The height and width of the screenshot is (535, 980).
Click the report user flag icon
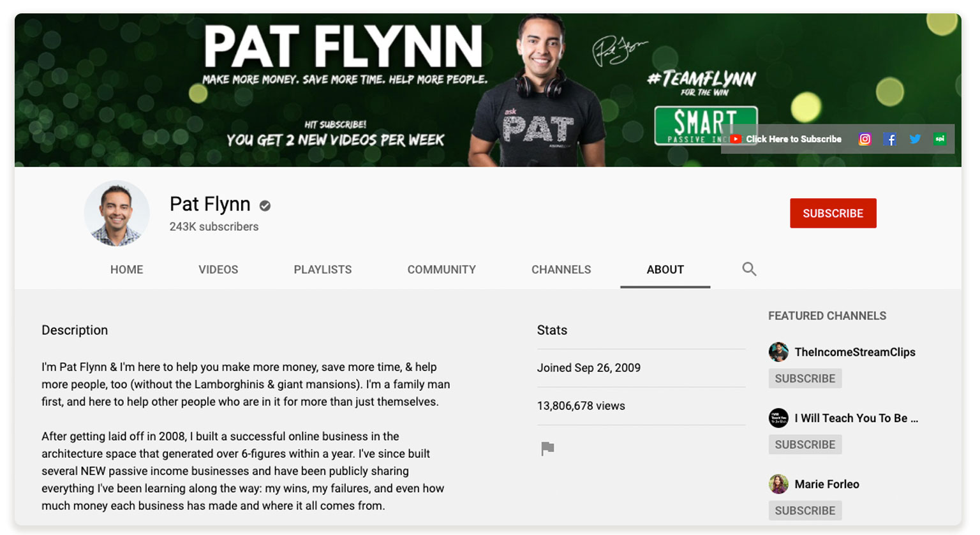tap(547, 449)
